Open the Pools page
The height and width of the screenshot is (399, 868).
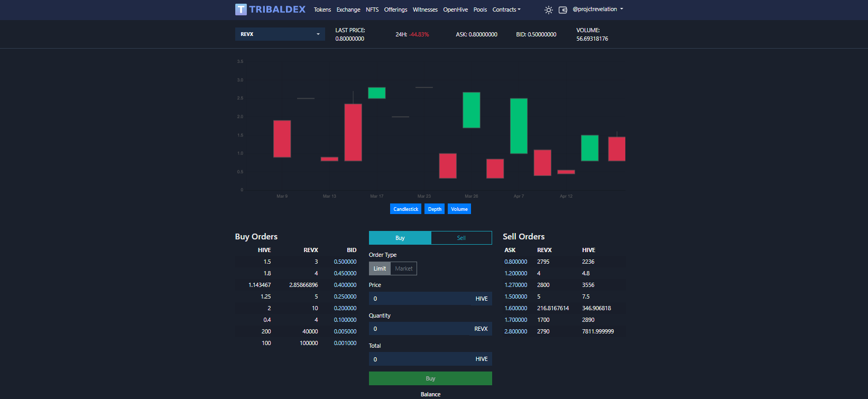coord(480,10)
